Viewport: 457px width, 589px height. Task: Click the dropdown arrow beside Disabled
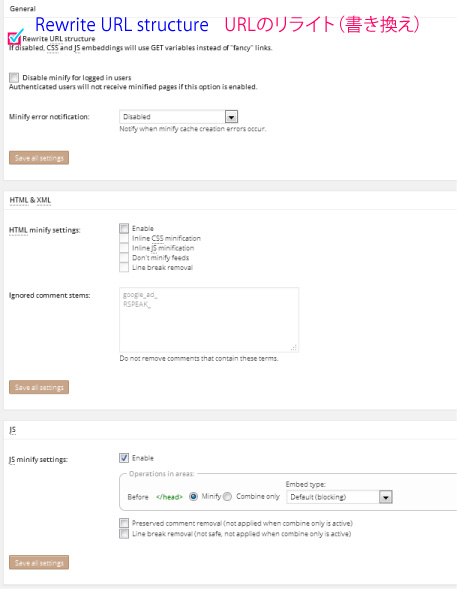pyautogui.click(x=231, y=117)
